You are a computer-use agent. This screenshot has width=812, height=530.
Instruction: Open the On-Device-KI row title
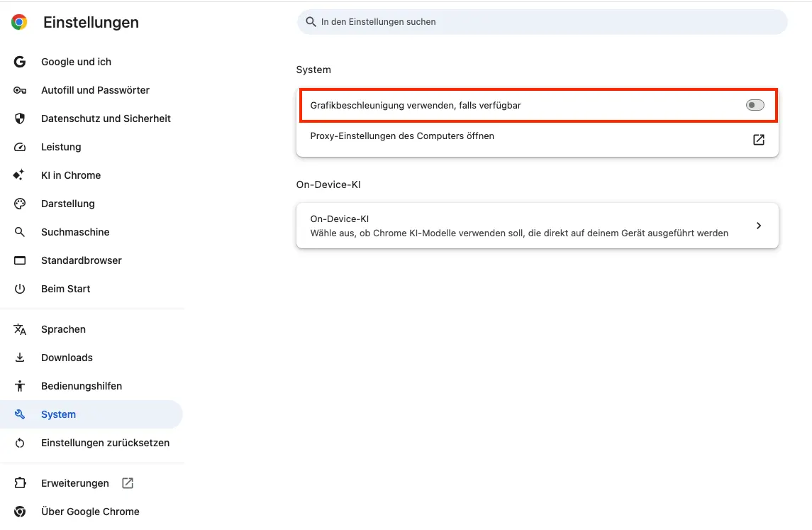pos(339,219)
